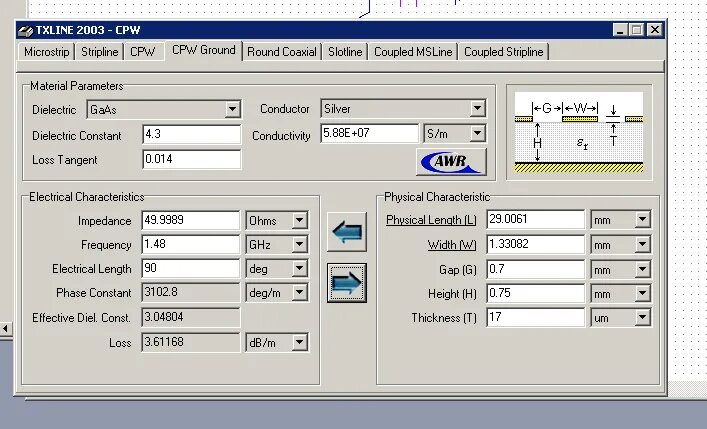
Task: Click the Thickness value field
Action: (x=536, y=317)
